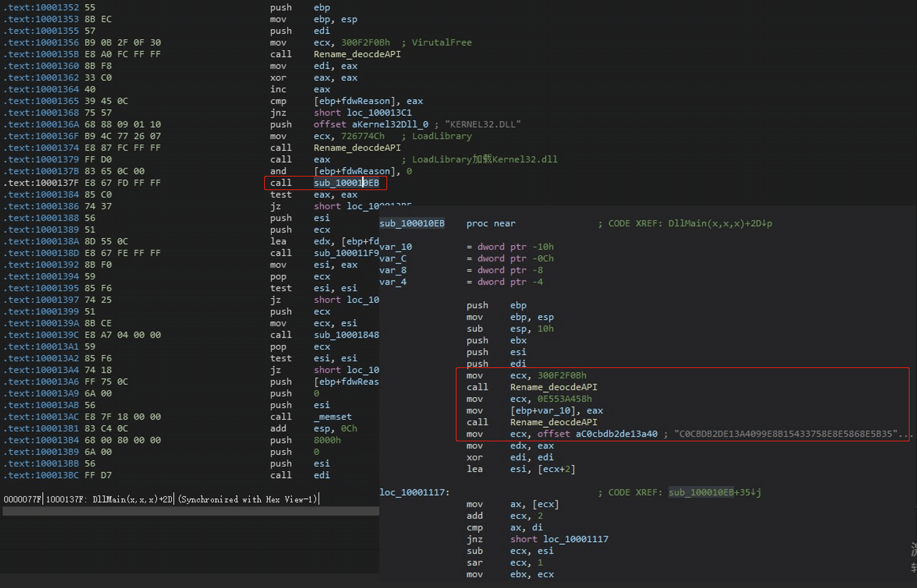Click '1000137F: DllMain(x,x,x)+2D' in status bar
This screenshot has height=588, width=917.
109,499
